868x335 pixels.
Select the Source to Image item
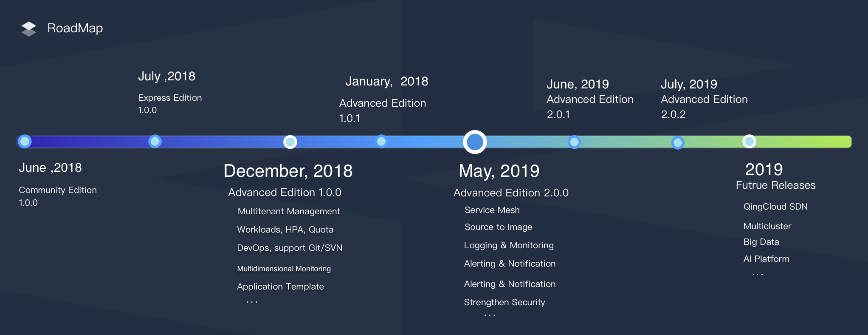pyautogui.click(x=498, y=227)
